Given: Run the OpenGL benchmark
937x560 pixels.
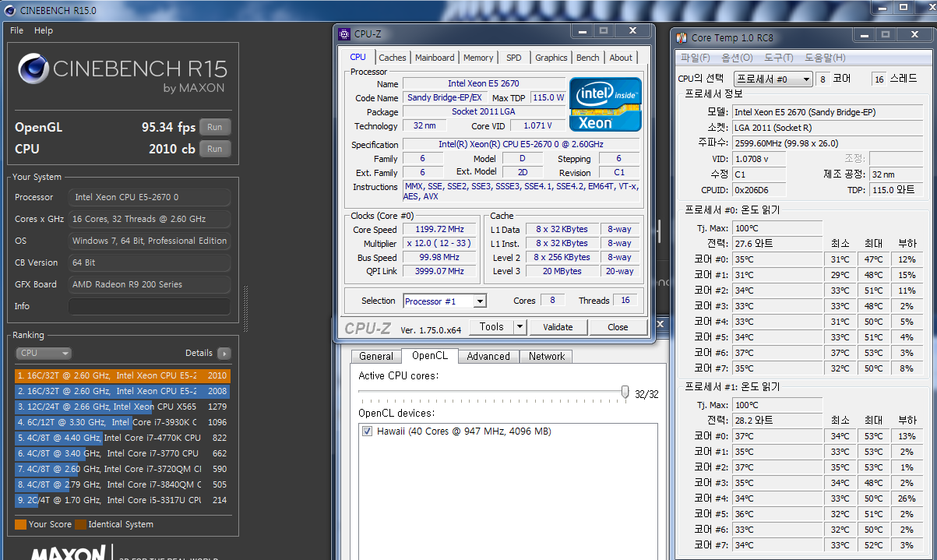Looking at the screenshot, I should [x=215, y=127].
